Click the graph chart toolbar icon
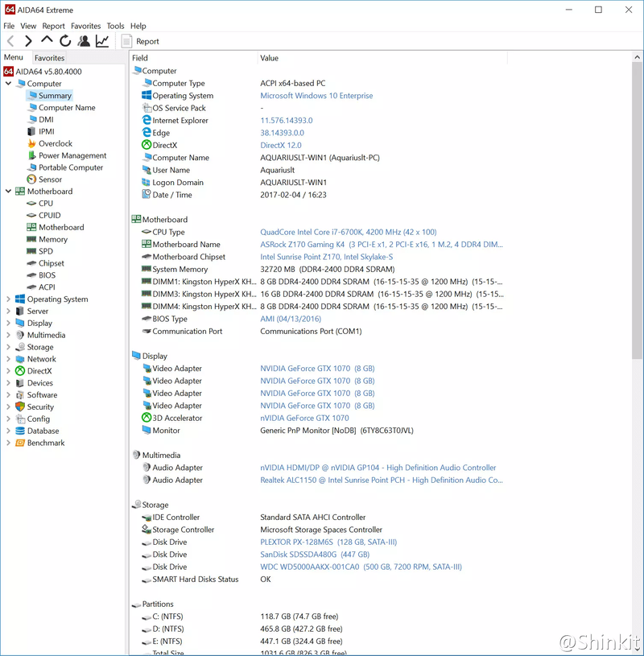Screen dimensions: 644x656 coord(102,41)
